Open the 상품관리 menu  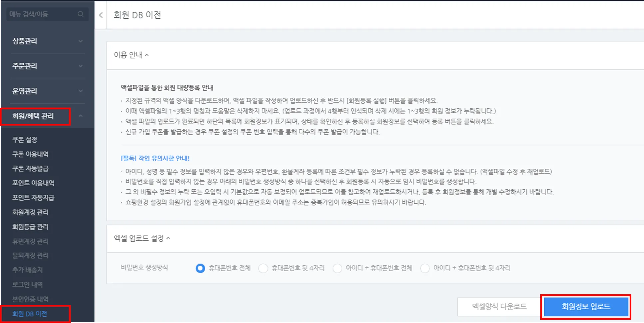pos(25,41)
